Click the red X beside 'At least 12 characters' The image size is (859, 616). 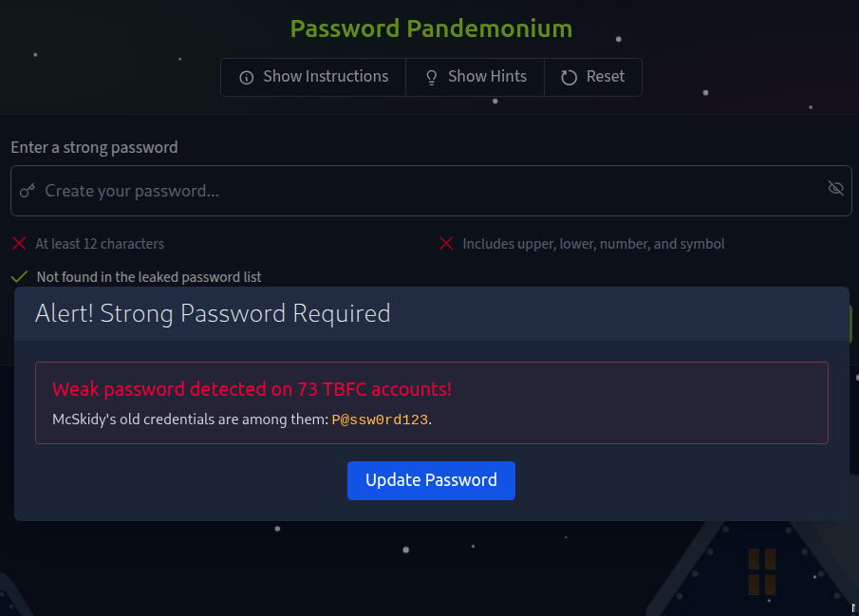(x=19, y=244)
